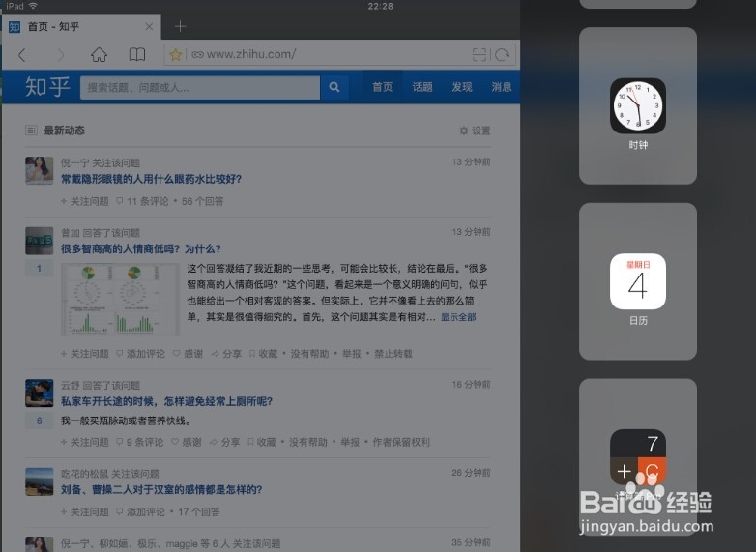The height and width of the screenshot is (552, 756).
Task: Open question 很多智商高的人情商低吗？为什么？
Action: [x=141, y=248]
